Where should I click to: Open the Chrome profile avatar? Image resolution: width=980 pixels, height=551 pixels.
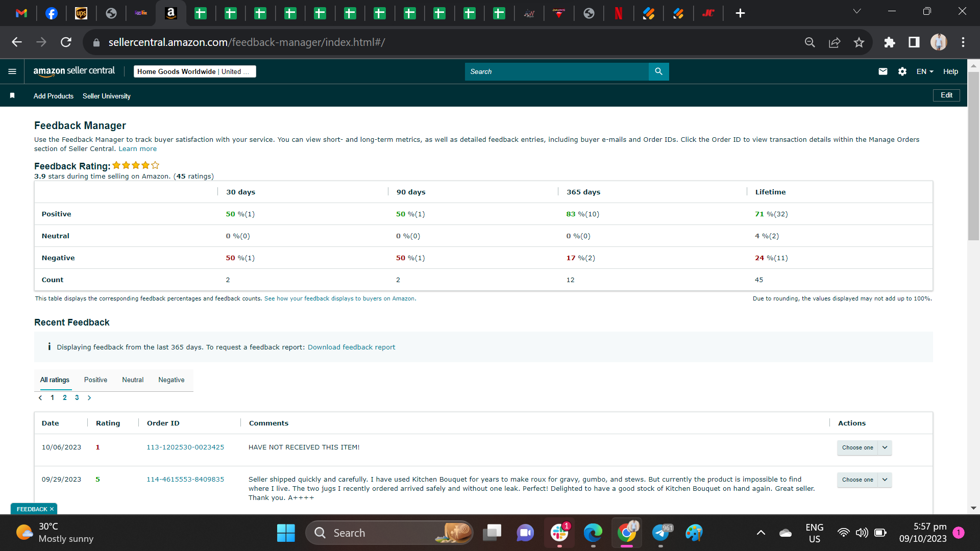click(x=939, y=42)
